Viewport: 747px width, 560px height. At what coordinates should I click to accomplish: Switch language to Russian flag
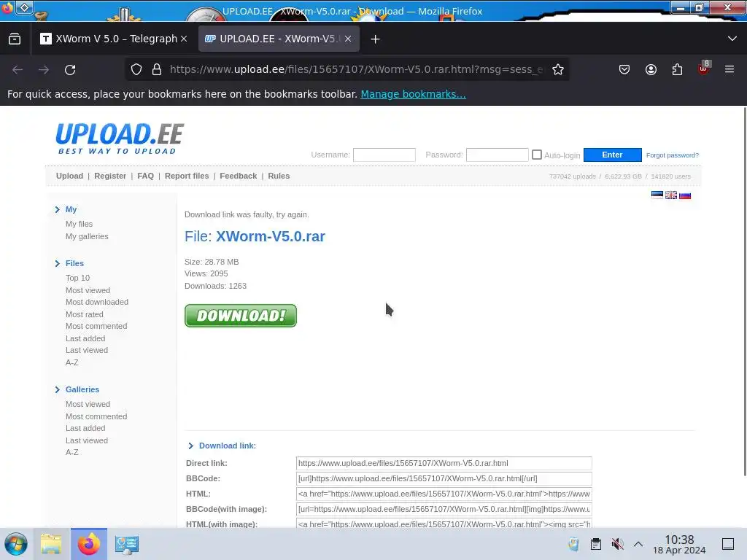pyautogui.click(x=684, y=195)
